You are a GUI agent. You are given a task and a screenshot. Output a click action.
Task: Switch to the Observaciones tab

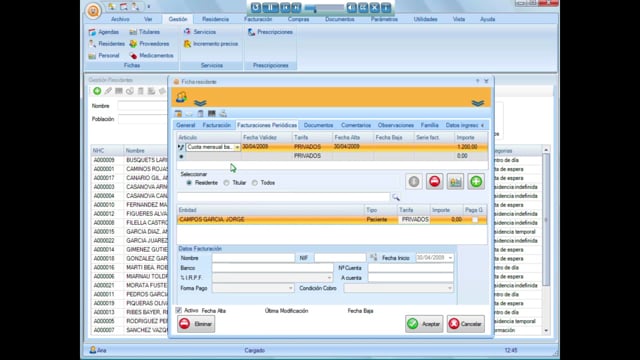point(396,125)
